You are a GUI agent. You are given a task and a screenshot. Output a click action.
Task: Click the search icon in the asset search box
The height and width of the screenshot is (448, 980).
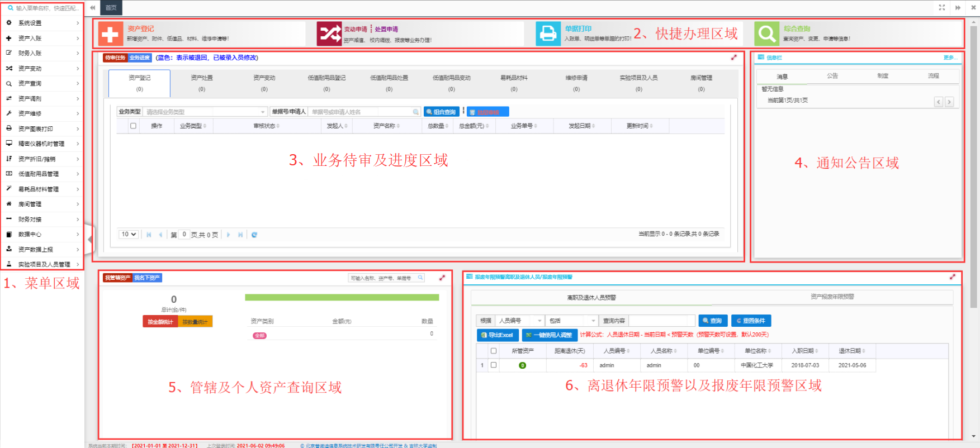tap(420, 278)
